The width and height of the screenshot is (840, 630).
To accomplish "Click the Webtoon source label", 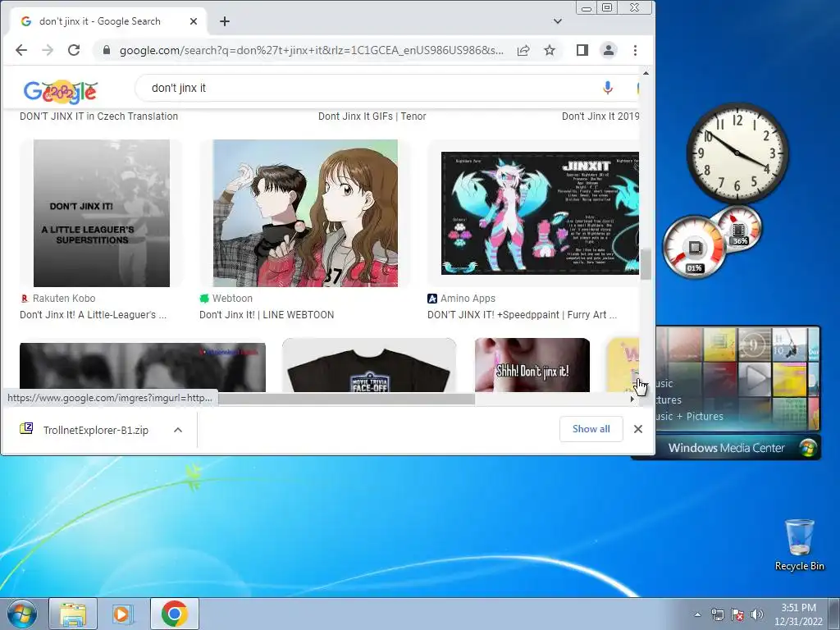I will (x=226, y=299).
